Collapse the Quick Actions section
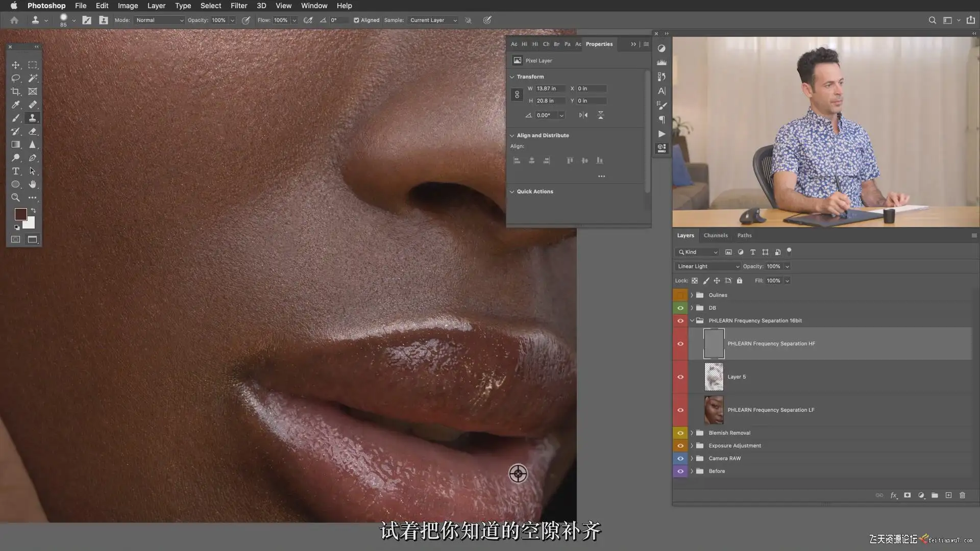This screenshot has width=980, height=551. click(512, 192)
